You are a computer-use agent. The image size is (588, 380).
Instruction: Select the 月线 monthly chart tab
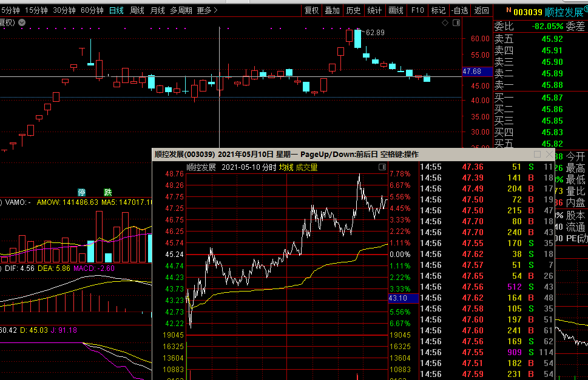pos(158,10)
